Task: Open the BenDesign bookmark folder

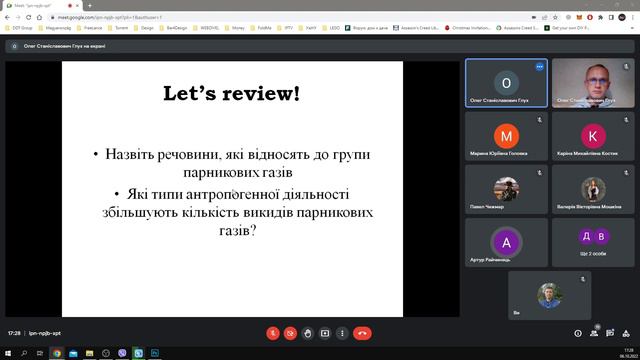Action: tap(173, 28)
